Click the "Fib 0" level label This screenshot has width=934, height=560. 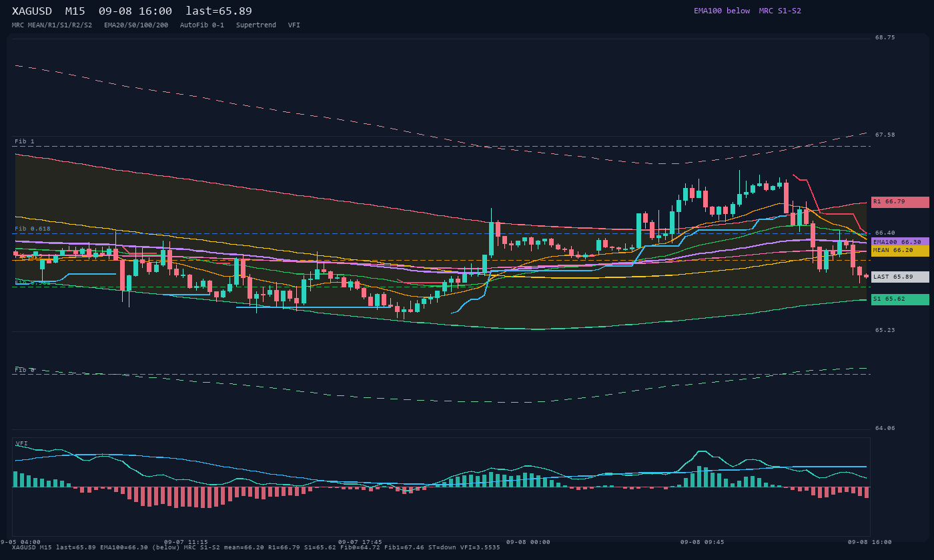pos(25,370)
